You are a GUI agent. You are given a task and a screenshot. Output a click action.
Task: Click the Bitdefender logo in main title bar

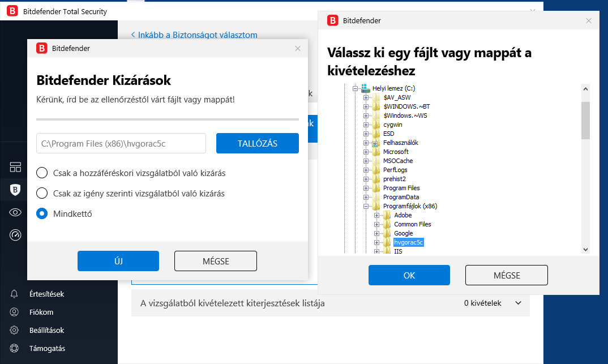point(12,11)
